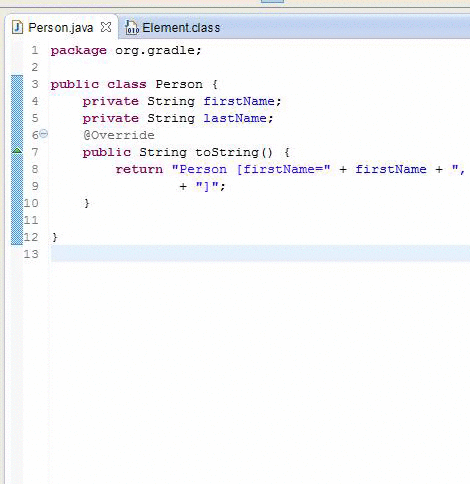Screen dimensions: 470x484
Task: Place cursor on highlighted empty line 13
Action: pos(260,254)
